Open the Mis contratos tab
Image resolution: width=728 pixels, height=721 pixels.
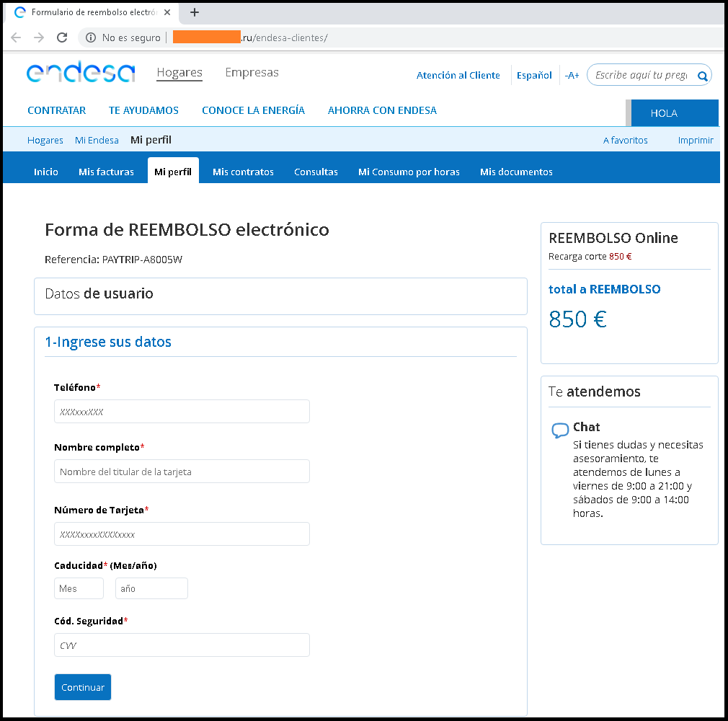pyautogui.click(x=243, y=172)
